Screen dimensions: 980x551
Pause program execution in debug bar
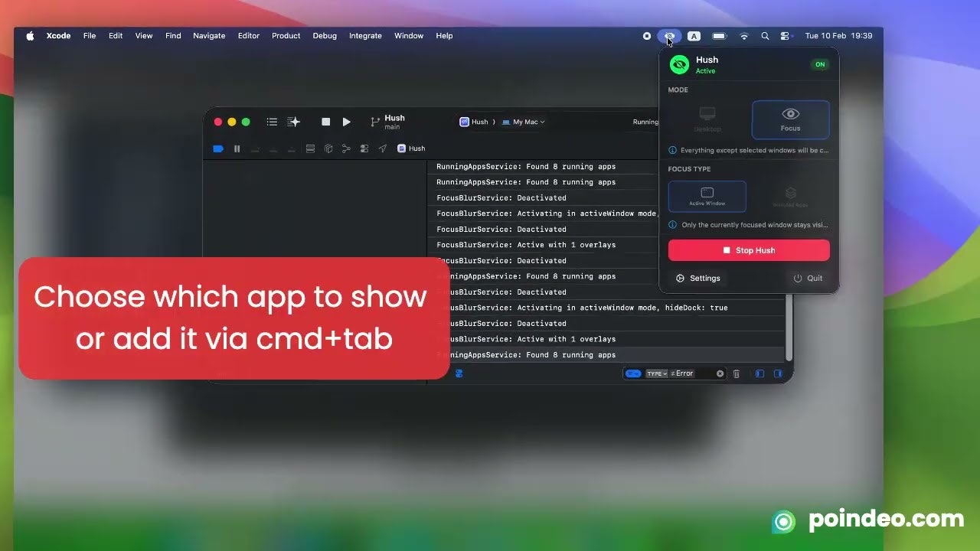coord(237,148)
